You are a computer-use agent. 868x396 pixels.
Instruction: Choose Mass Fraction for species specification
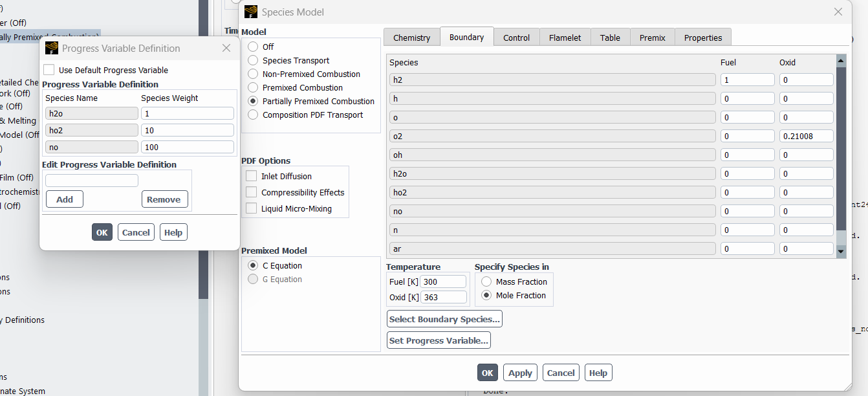pos(486,281)
